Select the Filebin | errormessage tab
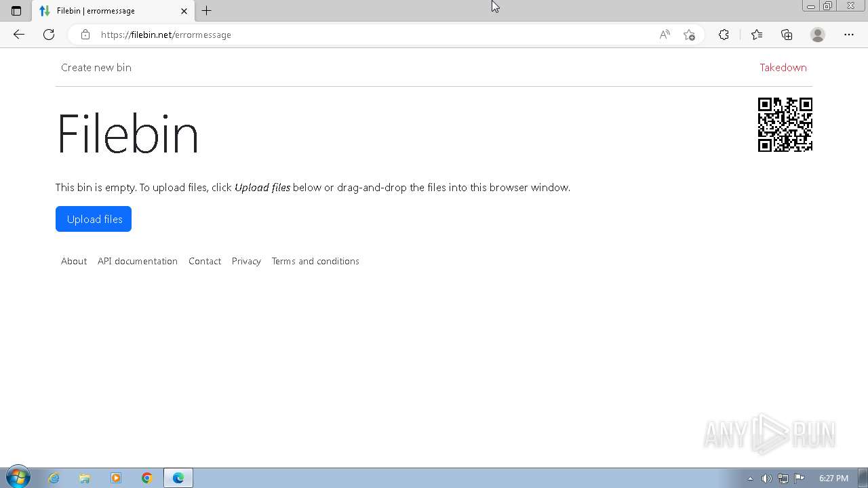 (114, 11)
